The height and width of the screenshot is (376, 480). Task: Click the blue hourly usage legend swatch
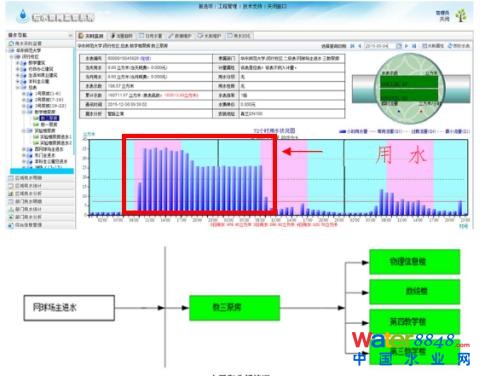(342, 132)
